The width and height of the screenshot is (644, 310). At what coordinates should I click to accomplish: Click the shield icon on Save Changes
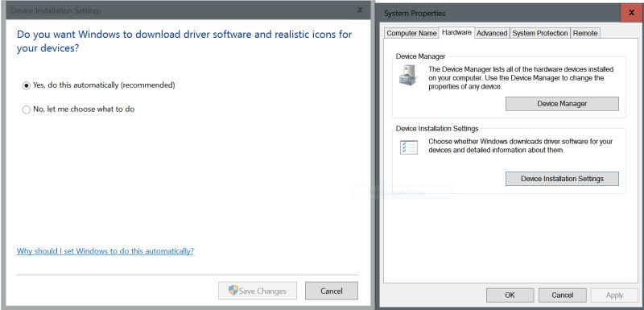(233, 291)
